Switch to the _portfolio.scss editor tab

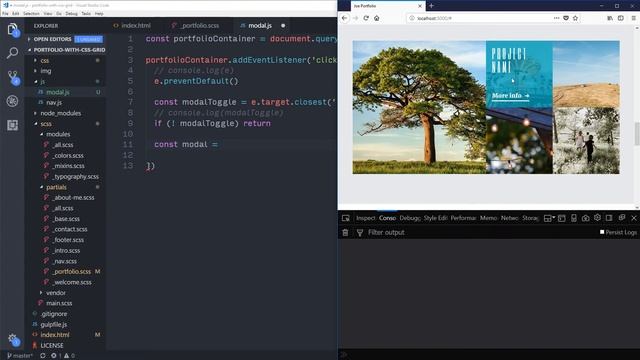tap(196, 25)
